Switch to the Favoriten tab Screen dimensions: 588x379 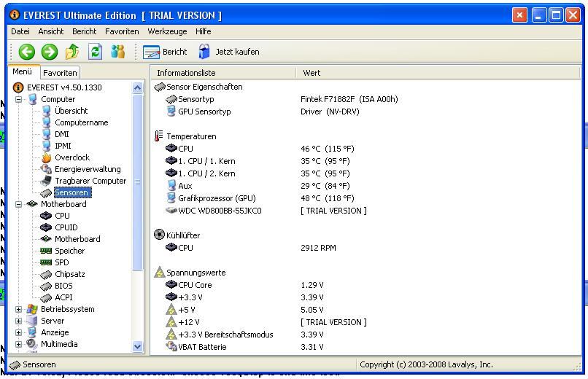click(60, 73)
